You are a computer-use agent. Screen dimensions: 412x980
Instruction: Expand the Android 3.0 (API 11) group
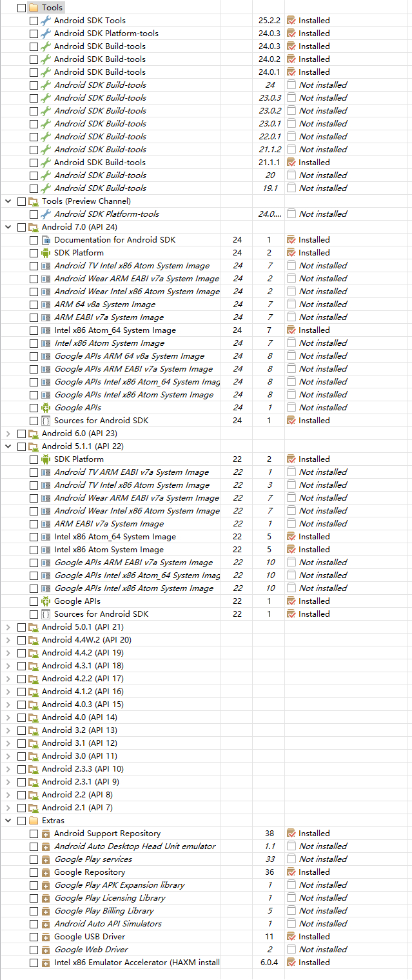(8, 756)
